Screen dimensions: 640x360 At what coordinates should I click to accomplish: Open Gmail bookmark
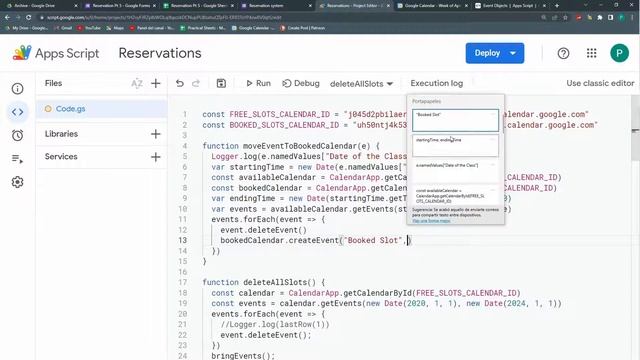coord(63,28)
